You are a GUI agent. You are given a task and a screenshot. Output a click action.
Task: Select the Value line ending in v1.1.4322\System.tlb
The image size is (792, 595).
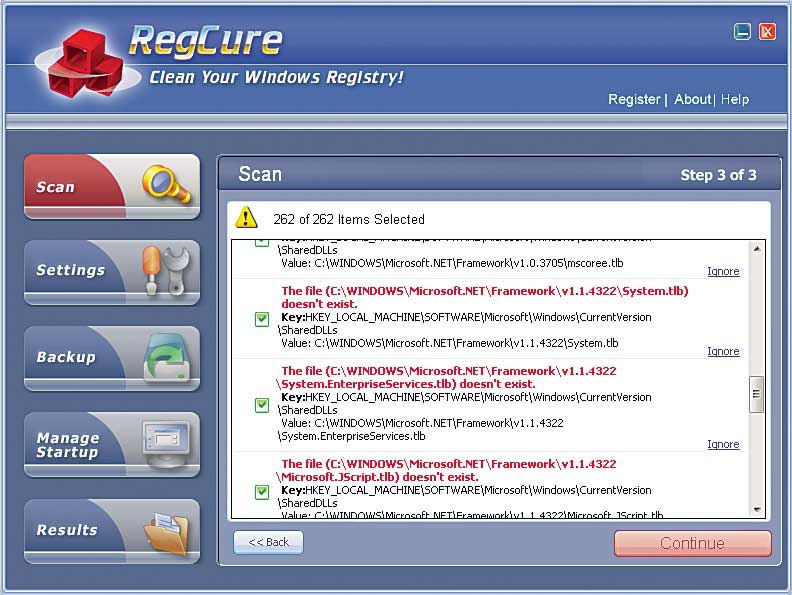click(450, 343)
